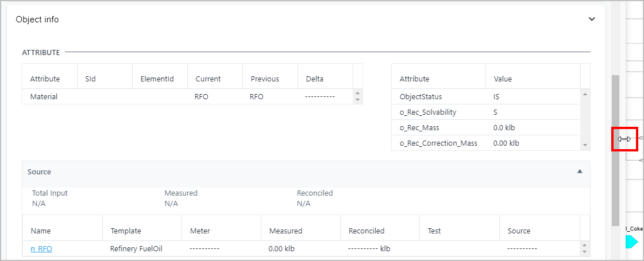The width and height of the screenshot is (644, 261).
Task: Open the n_RFO link
Action: (x=41, y=248)
